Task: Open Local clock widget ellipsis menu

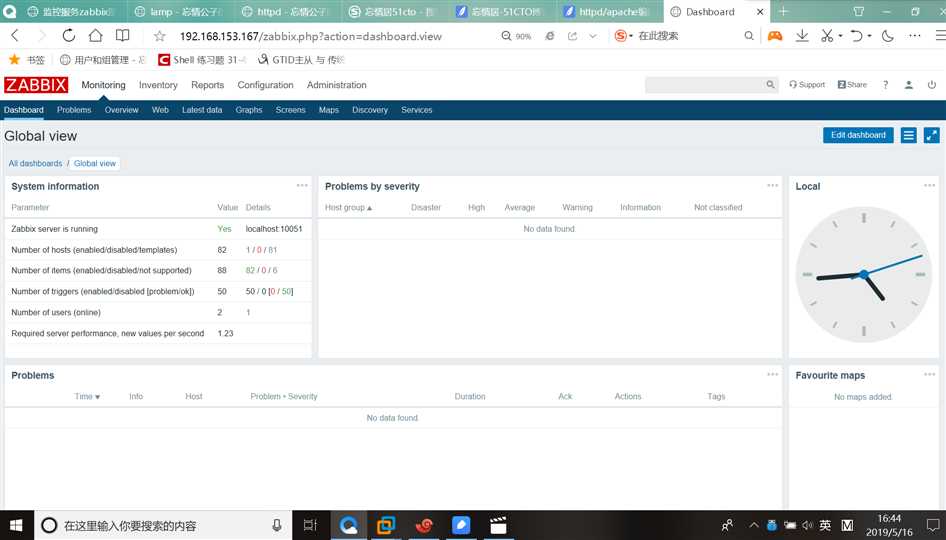Action: 929,185
